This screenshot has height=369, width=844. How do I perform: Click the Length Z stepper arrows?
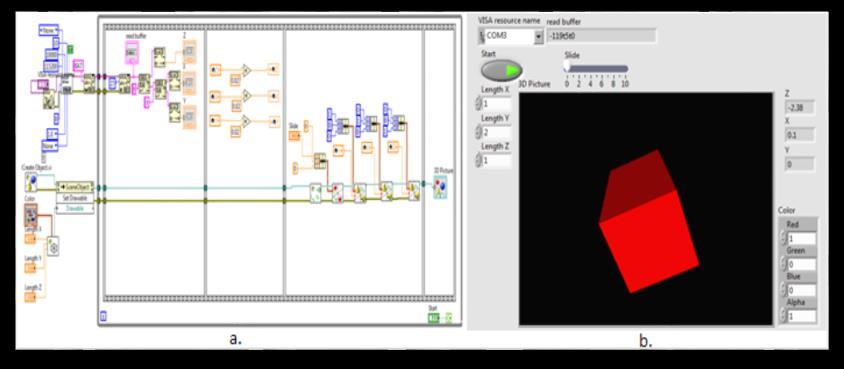pyautogui.click(x=478, y=160)
